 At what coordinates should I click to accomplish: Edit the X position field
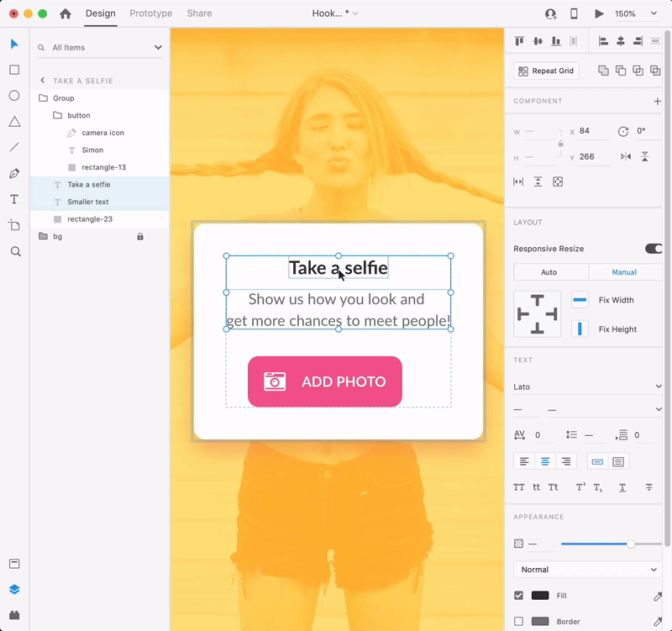pos(594,131)
